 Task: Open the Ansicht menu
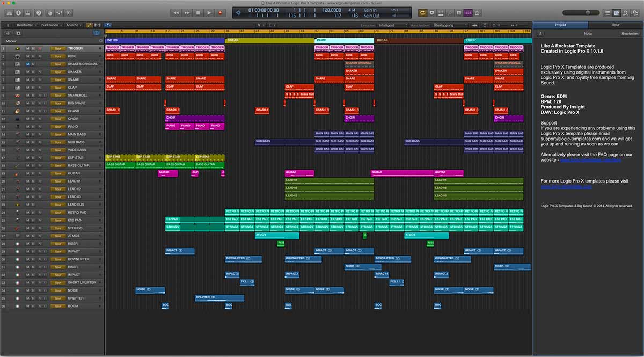click(x=74, y=25)
